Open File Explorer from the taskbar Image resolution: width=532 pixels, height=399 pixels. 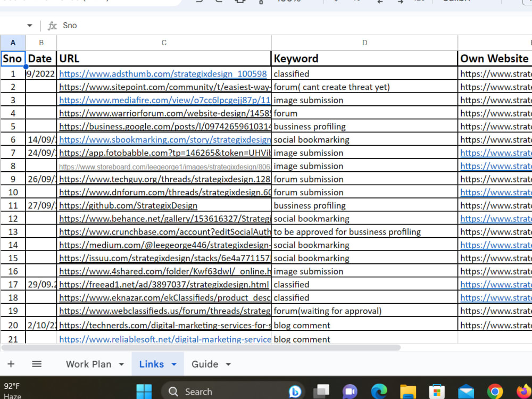coord(408,392)
